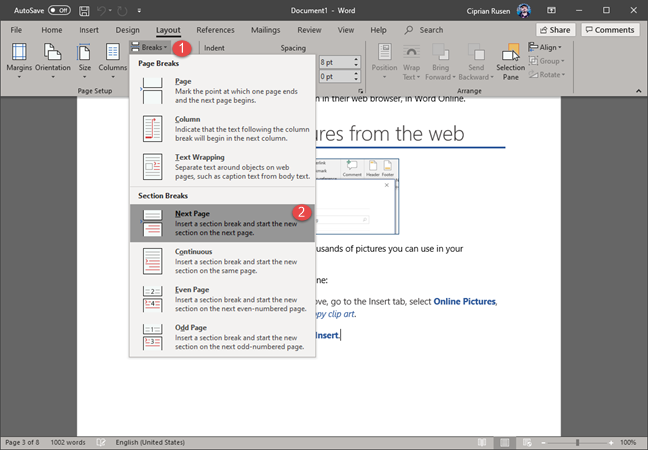Change language English (United States)

[150, 443]
